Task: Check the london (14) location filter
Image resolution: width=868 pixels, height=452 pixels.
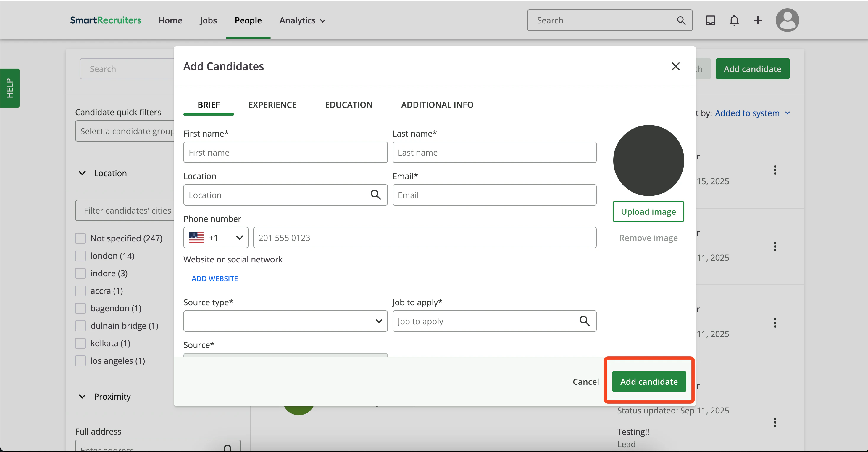Action: [80, 256]
